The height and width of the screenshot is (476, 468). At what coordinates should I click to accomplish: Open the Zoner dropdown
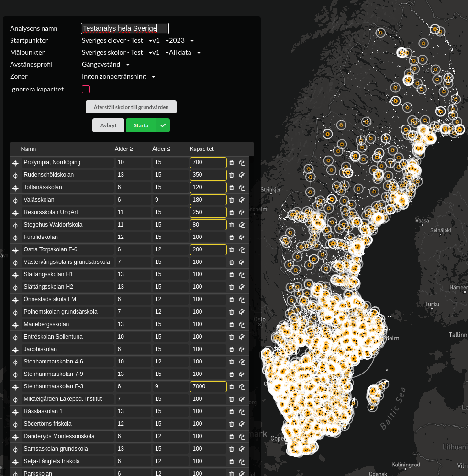118,77
